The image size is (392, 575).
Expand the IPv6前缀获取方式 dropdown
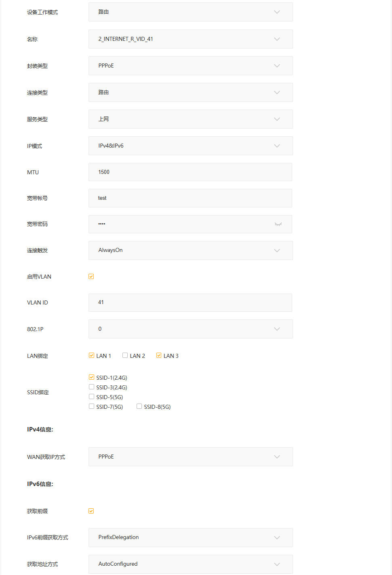191,537
